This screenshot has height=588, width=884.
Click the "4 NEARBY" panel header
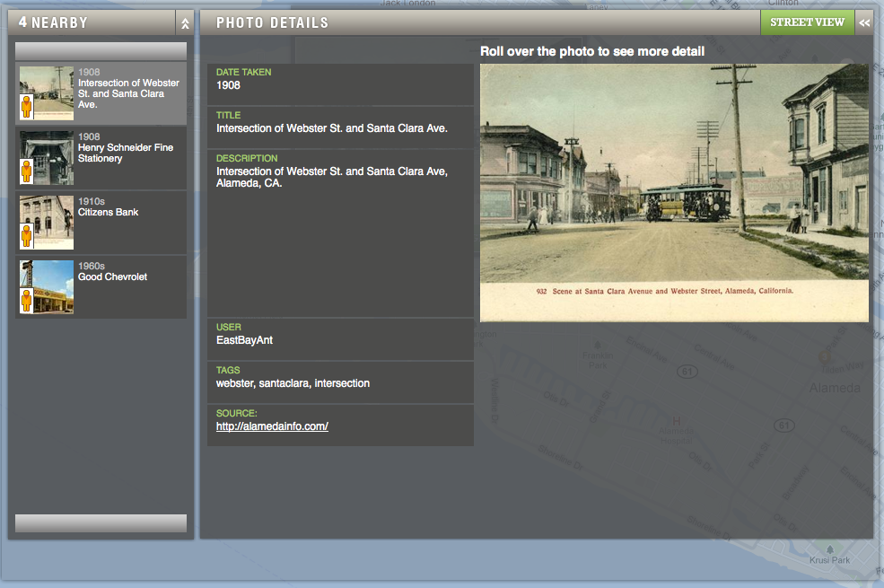(x=54, y=23)
